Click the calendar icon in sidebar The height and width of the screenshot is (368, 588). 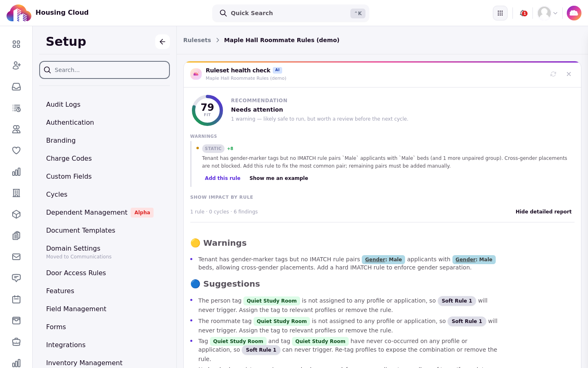coord(16,299)
